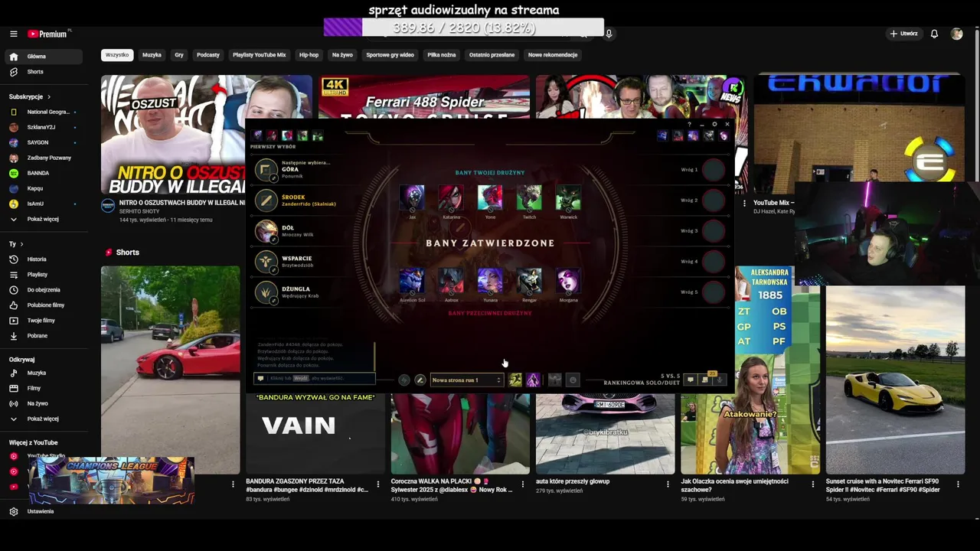Open League chat bubble button

690,380
